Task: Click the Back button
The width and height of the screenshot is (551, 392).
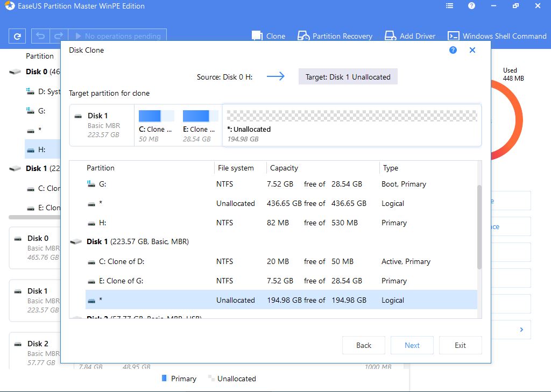Action: pyautogui.click(x=364, y=345)
